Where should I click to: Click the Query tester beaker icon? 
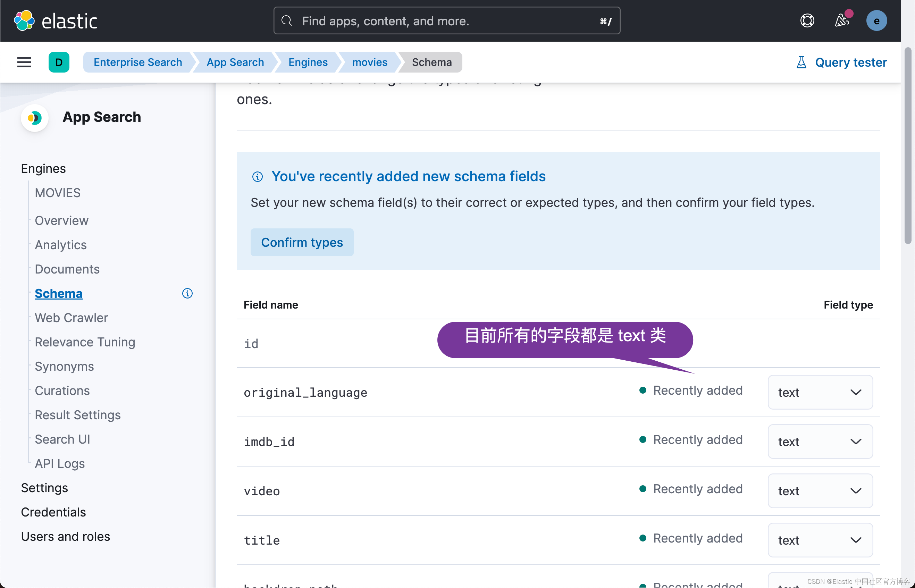click(801, 62)
